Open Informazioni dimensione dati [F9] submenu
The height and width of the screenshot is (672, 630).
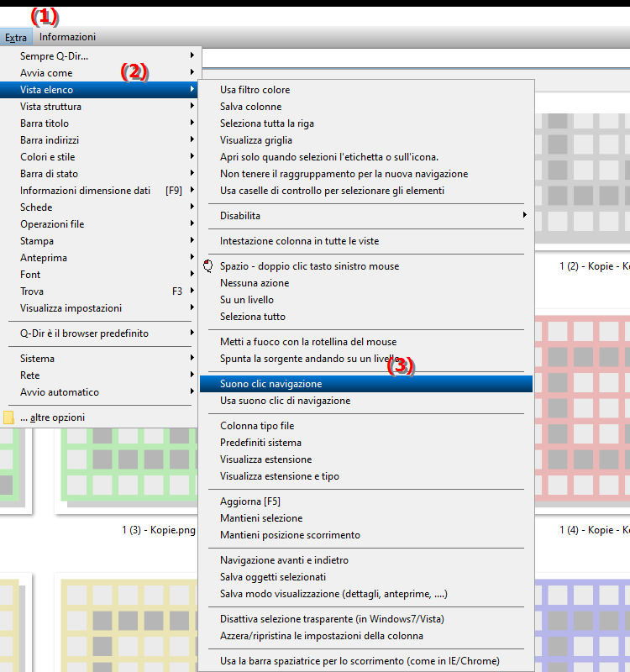(98, 191)
